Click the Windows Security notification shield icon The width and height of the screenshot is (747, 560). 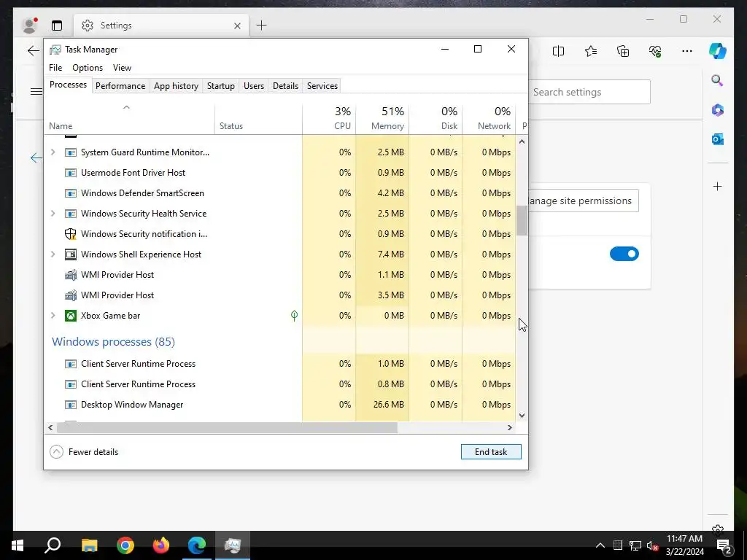pos(71,234)
